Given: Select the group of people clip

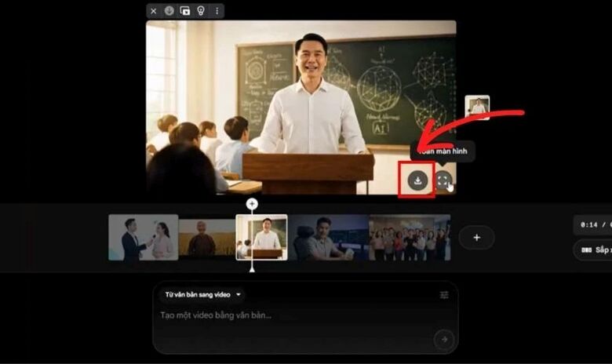Looking at the screenshot, I should [x=410, y=237].
